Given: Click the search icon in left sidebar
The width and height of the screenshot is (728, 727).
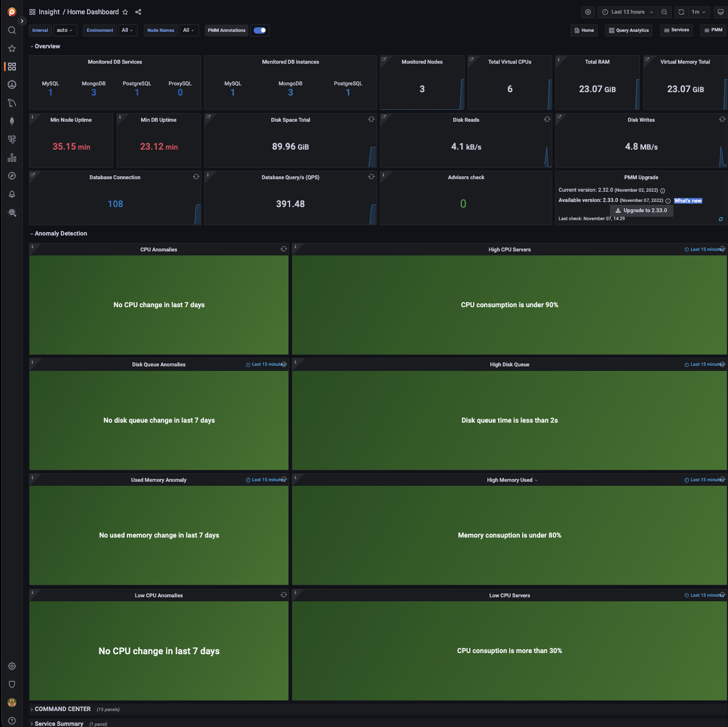Looking at the screenshot, I should click(x=11, y=30).
